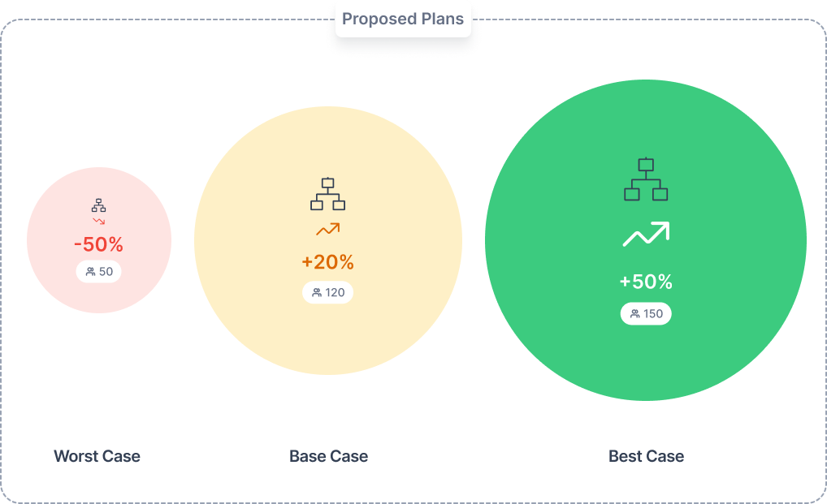The width and height of the screenshot is (827, 504).
Task: Select the 50 headcount badge
Action: coord(98,272)
